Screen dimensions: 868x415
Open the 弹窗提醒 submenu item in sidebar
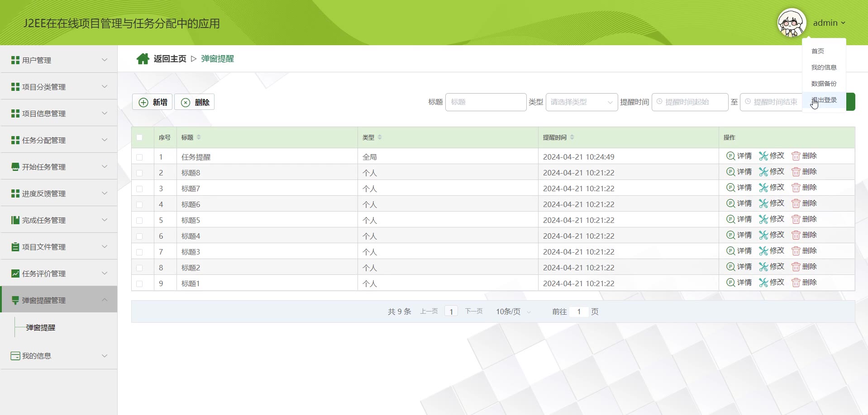(41, 327)
